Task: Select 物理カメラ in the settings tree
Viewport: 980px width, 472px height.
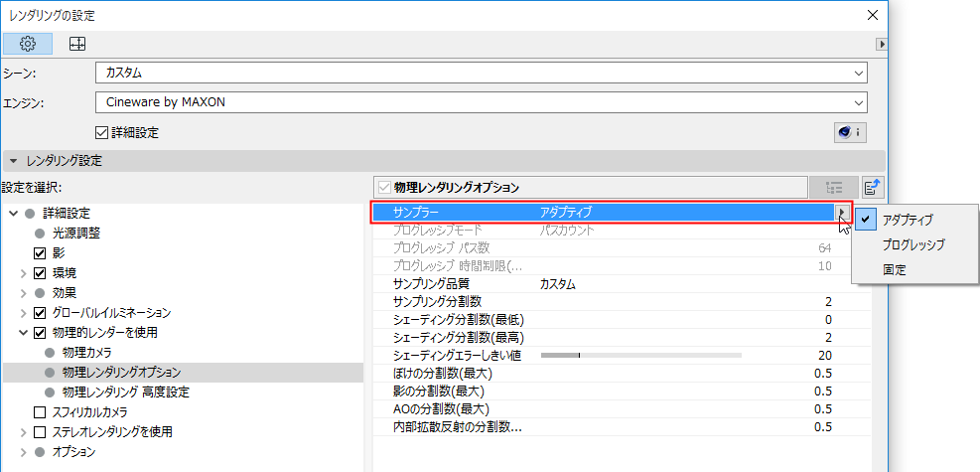Action: pyautogui.click(x=86, y=353)
